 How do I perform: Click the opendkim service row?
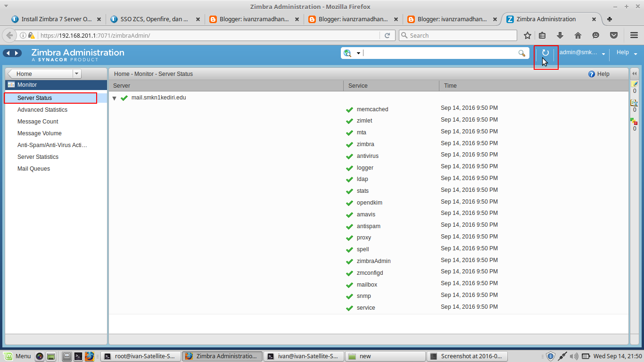pos(369,203)
